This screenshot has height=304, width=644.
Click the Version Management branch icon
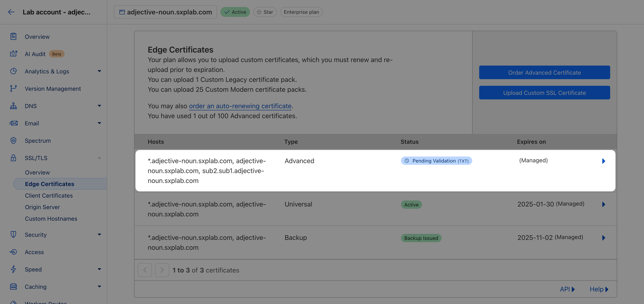[x=13, y=89]
